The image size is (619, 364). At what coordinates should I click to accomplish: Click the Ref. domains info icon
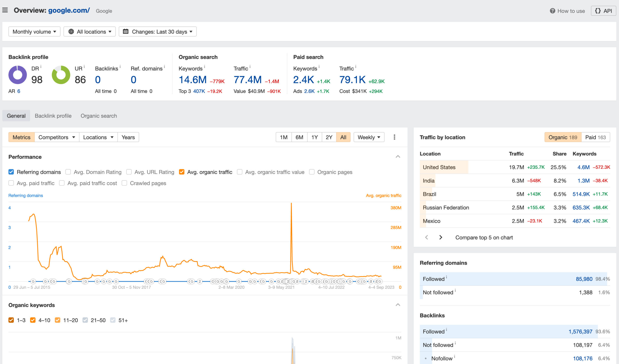pos(165,67)
